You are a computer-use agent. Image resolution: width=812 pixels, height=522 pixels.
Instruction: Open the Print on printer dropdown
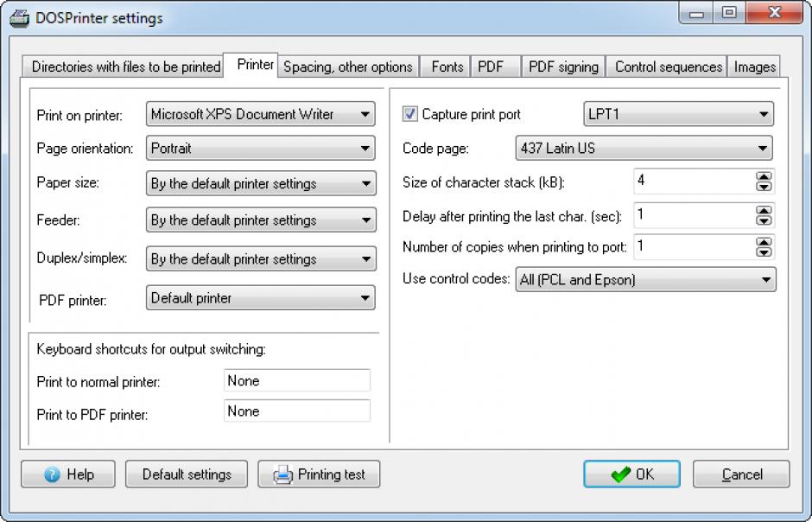coord(261,114)
